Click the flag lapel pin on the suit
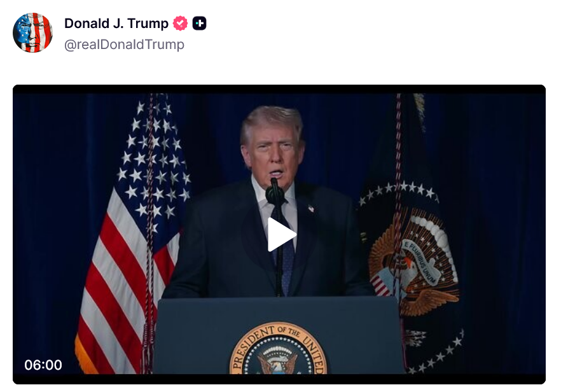 [x=311, y=209]
